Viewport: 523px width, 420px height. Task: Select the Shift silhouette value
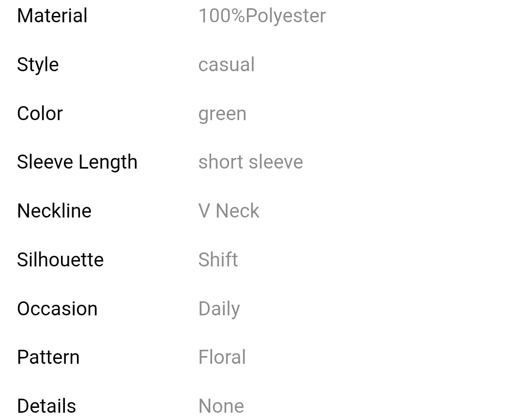(x=218, y=260)
